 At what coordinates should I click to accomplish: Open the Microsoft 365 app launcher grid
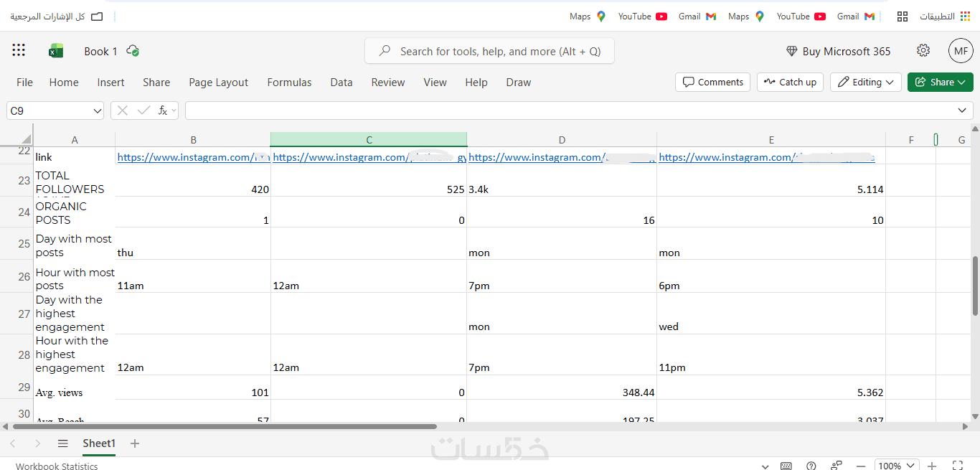(19, 50)
